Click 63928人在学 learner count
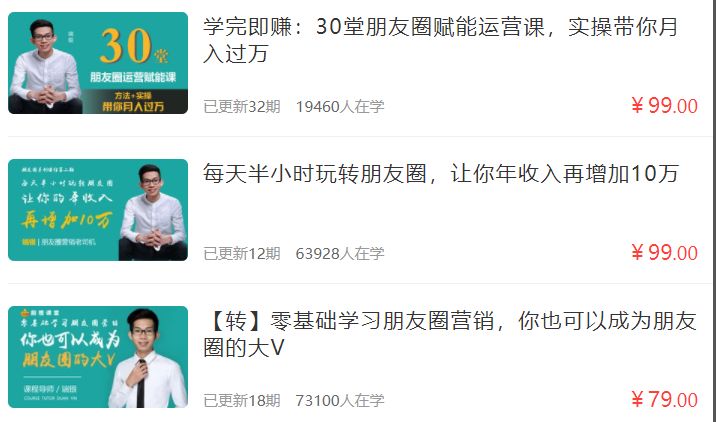716x422 pixels. pos(340,253)
